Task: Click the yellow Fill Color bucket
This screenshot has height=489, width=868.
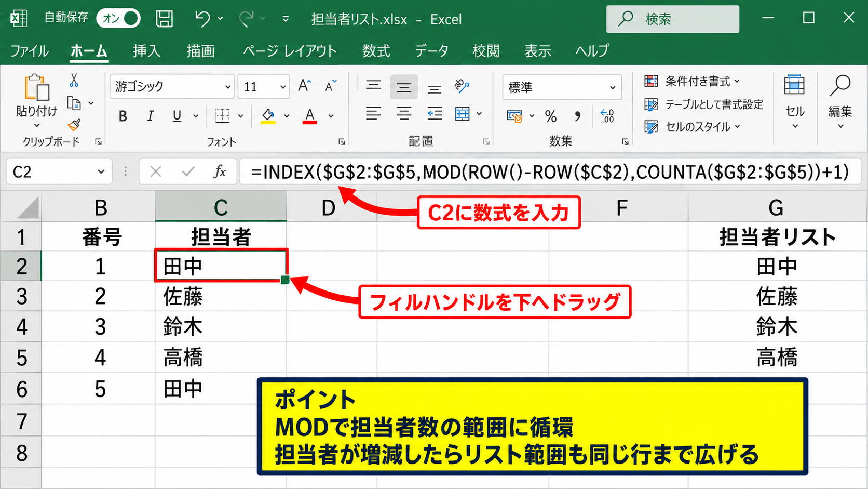Action: pyautogui.click(x=268, y=116)
